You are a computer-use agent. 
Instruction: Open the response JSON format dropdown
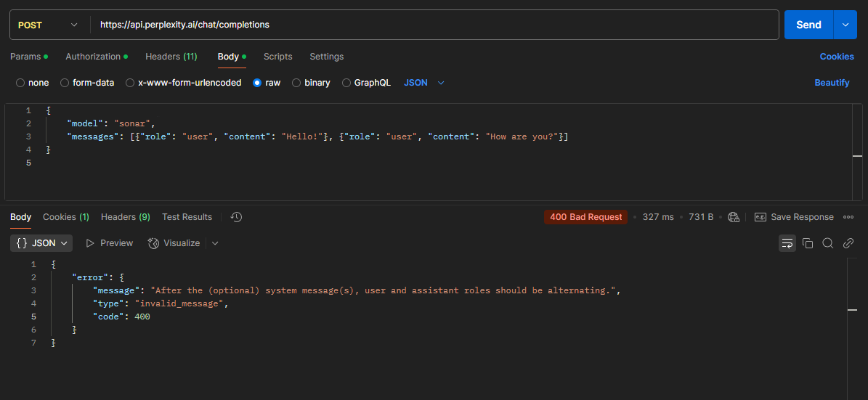(41, 243)
